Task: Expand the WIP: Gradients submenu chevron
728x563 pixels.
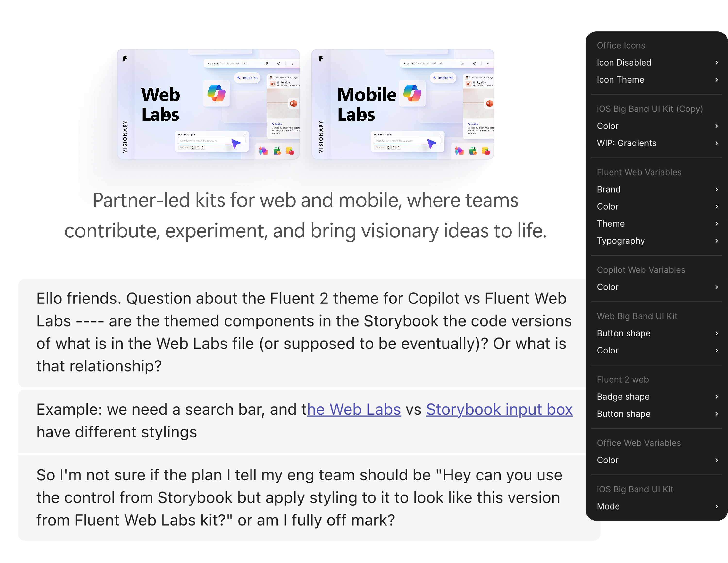Action: pyautogui.click(x=717, y=143)
